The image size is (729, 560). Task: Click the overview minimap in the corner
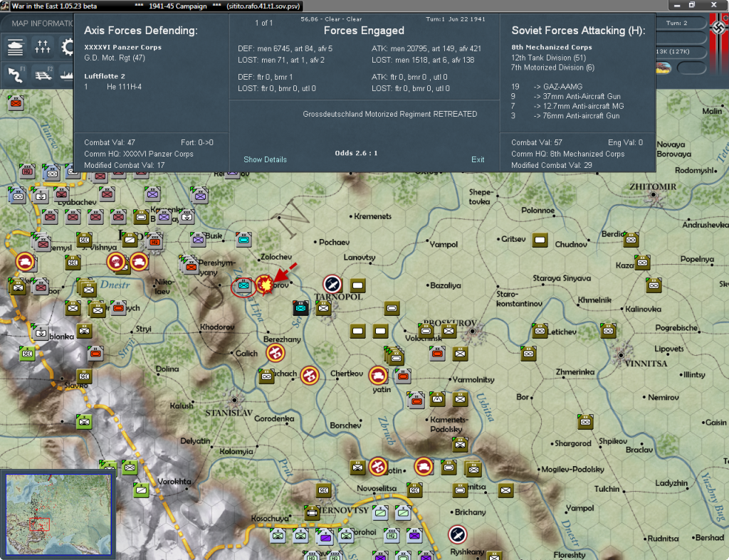tap(58, 514)
